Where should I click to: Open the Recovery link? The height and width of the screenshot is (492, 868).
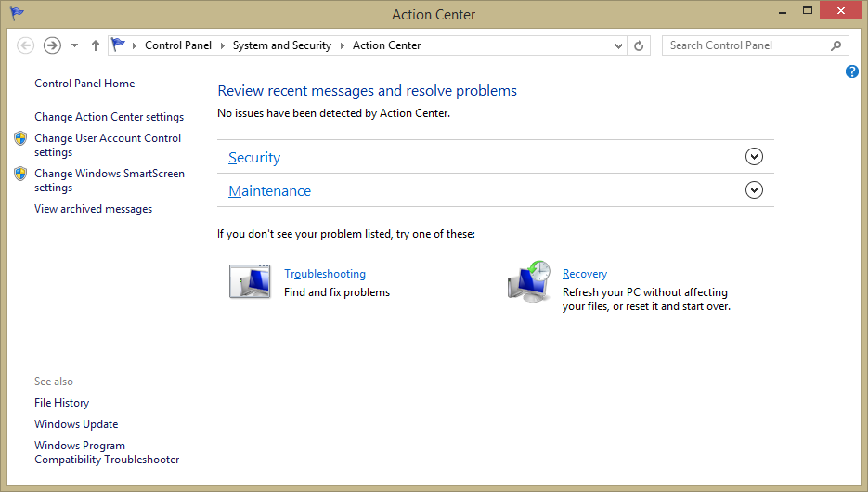pos(585,274)
